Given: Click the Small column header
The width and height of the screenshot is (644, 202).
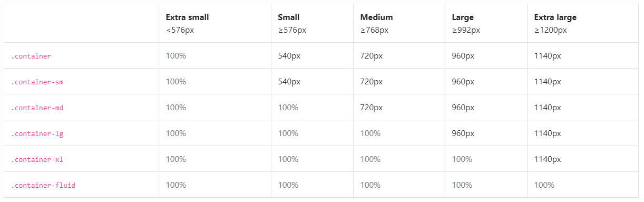Looking at the screenshot, I should (x=288, y=17).
